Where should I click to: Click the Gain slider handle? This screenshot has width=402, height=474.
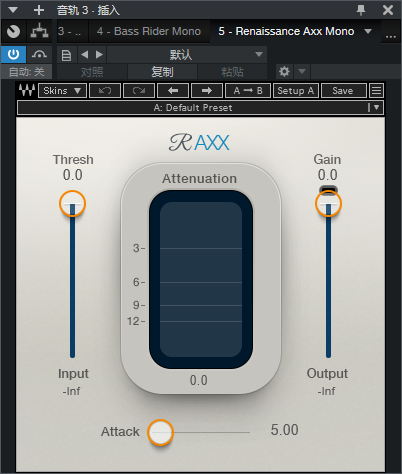coord(328,203)
